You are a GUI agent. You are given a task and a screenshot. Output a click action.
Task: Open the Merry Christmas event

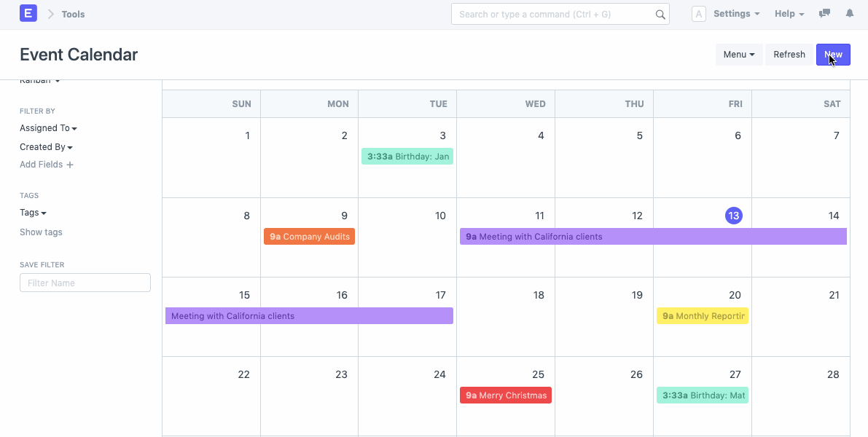pyautogui.click(x=506, y=395)
